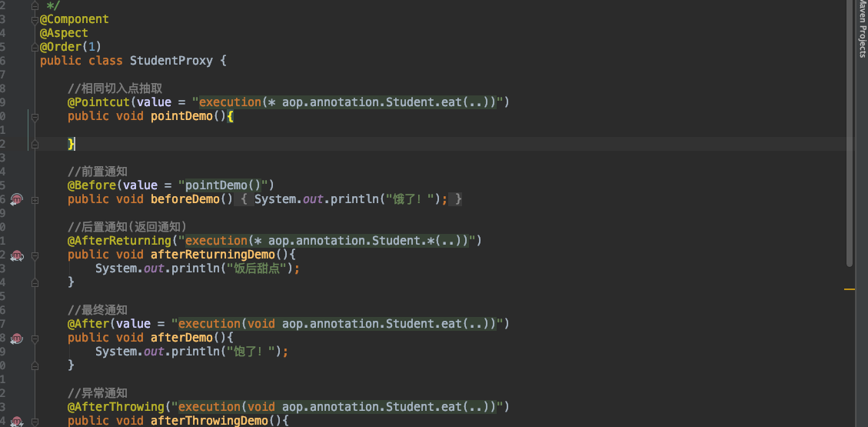
Task: Click the number 1 inside @Order
Action: coord(91,47)
